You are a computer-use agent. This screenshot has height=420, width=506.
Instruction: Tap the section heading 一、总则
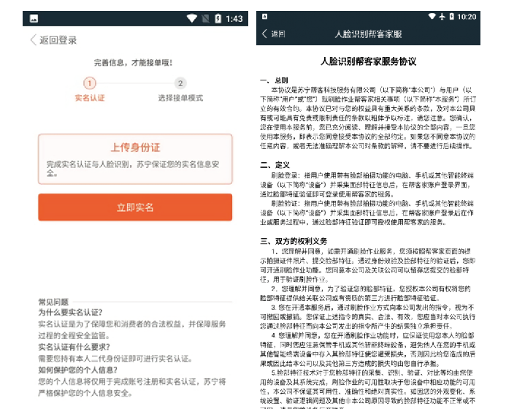[274, 80]
